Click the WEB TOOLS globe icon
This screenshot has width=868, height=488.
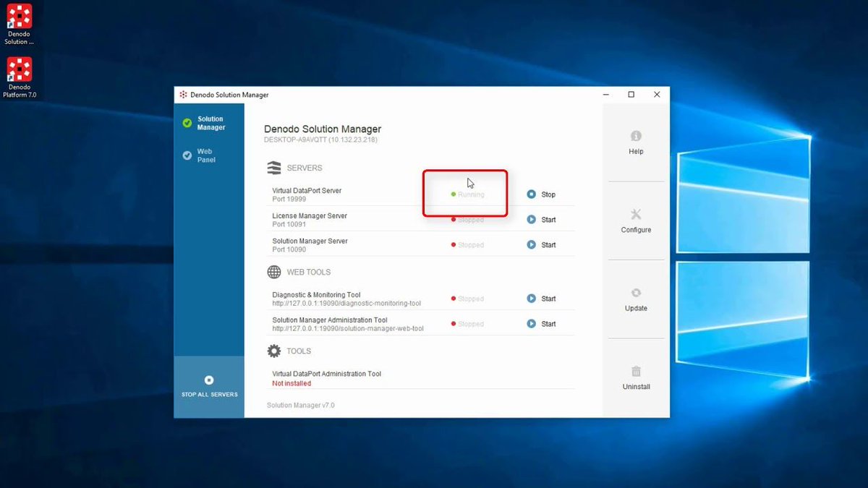coord(274,272)
